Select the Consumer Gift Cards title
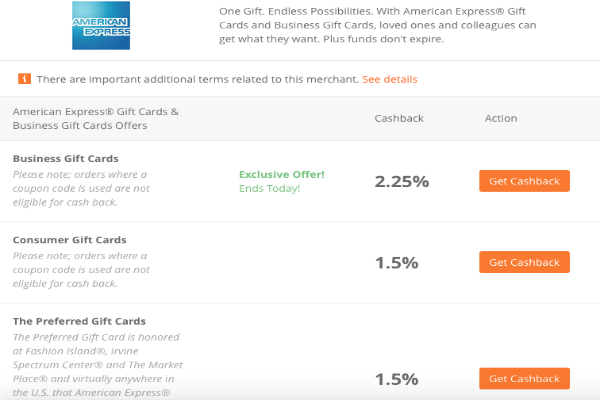Viewport: 600px width, 400px height. click(69, 240)
